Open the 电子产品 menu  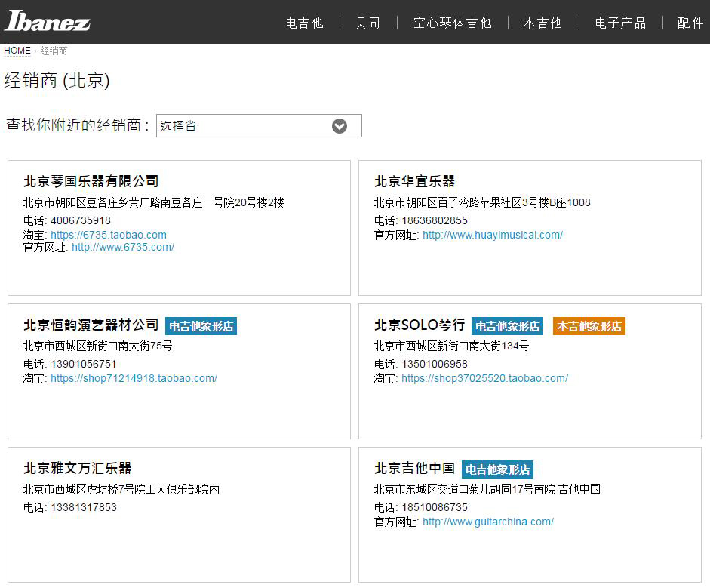[x=620, y=23]
